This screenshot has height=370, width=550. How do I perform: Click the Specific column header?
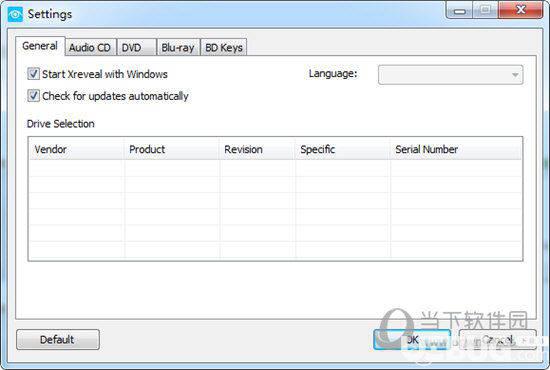coord(343,149)
